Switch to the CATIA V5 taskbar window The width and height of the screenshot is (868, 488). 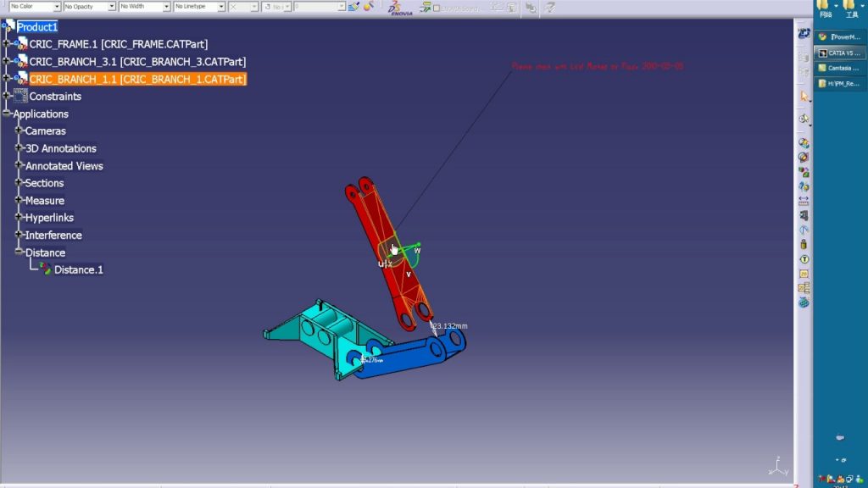tap(842, 53)
